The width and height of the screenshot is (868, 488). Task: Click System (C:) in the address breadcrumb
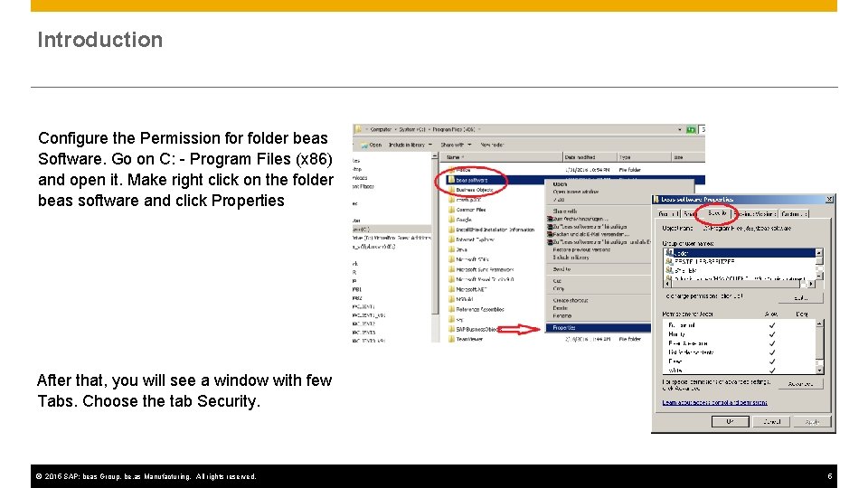tap(412, 129)
